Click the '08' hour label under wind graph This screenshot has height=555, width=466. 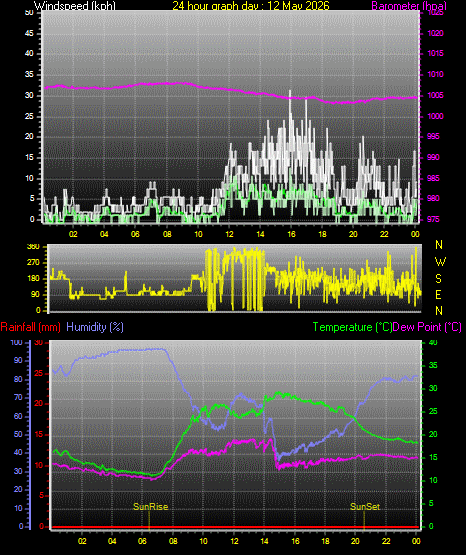(x=167, y=234)
